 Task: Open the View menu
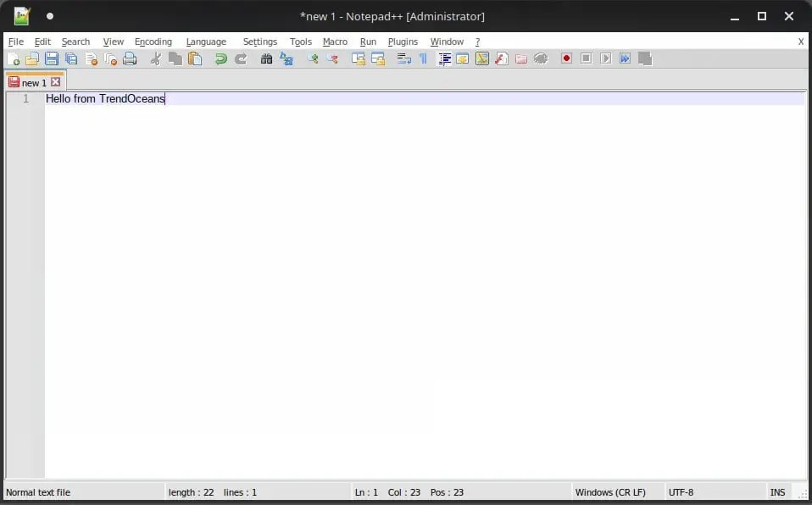tap(114, 42)
